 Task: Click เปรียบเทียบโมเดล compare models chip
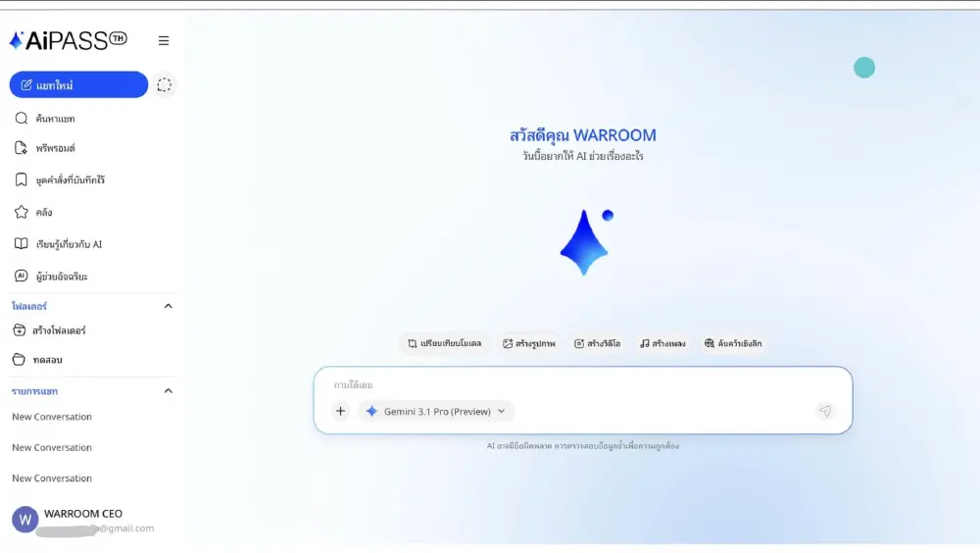(444, 343)
